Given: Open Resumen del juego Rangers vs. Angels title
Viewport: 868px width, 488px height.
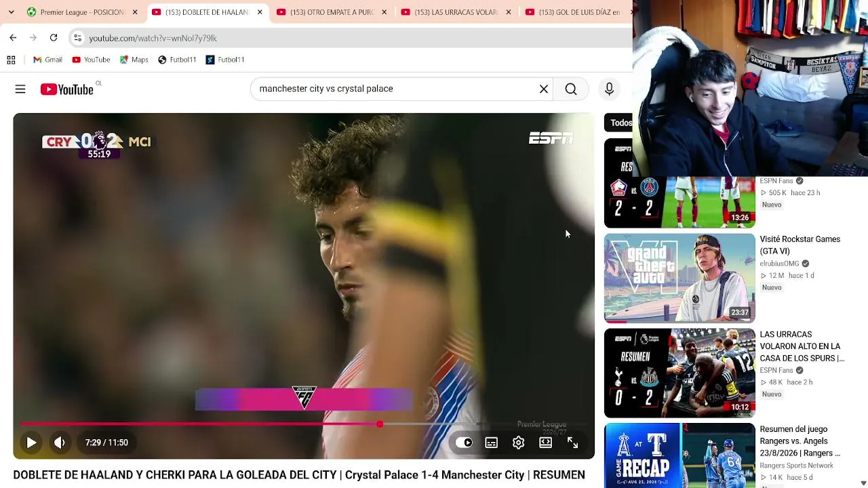Looking at the screenshot, I should 800,441.
